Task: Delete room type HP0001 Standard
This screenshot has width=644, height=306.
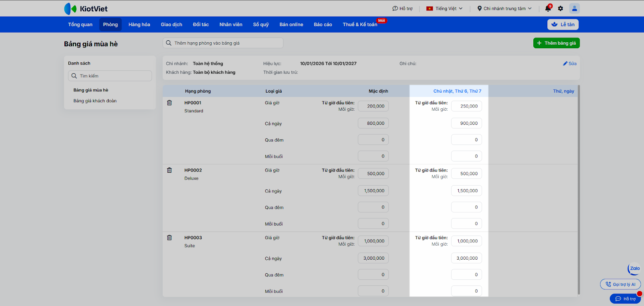Action: click(x=169, y=103)
